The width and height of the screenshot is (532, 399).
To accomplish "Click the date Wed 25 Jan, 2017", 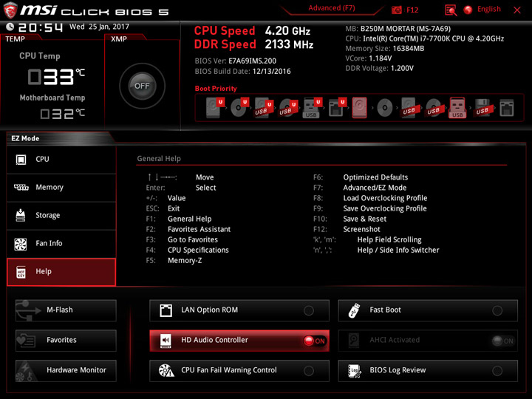I will [x=99, y=27].
